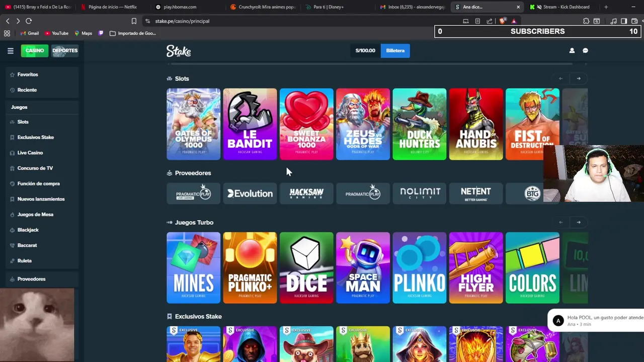This screenshot has width=644, height=362.
Task: Launch Le Bandit slot
Action: (250, 124)
